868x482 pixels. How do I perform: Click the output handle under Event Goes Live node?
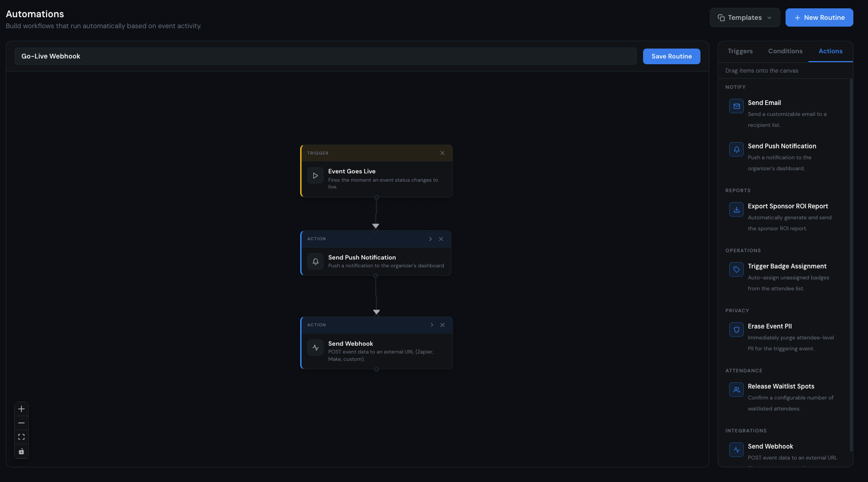[x=376, y=197]
